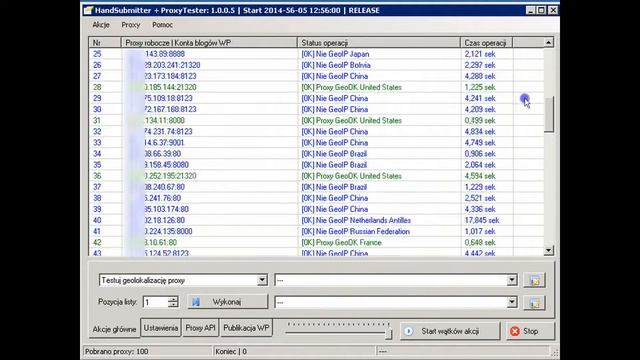Click the play icon in Start wątków akcji

pos(409,331)
